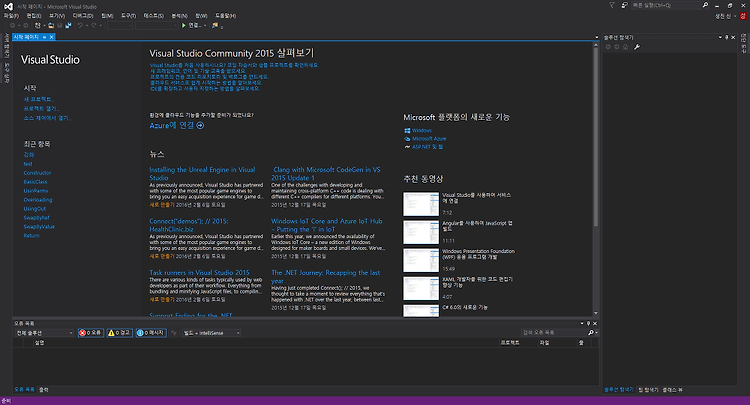Open the entire solution scope dropdown
The width and height of the screenshot is (750, 405).
(44, 333)
